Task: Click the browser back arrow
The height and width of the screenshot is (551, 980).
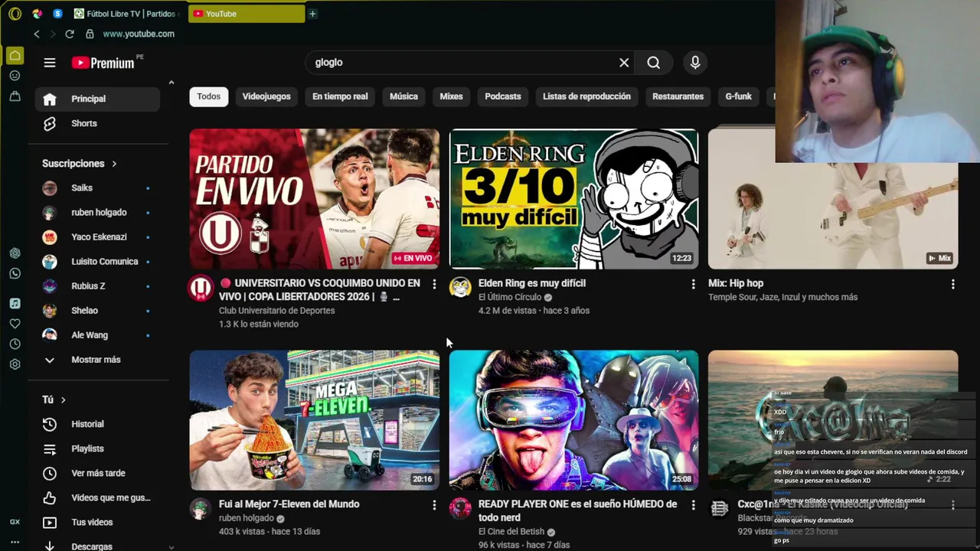Action: 36,34
